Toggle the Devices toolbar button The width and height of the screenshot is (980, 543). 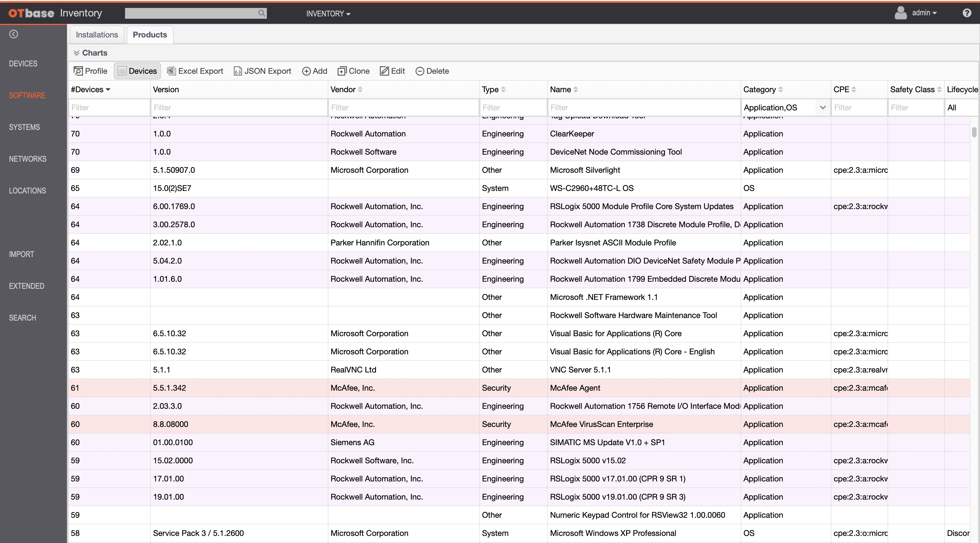tap(137, 71)
